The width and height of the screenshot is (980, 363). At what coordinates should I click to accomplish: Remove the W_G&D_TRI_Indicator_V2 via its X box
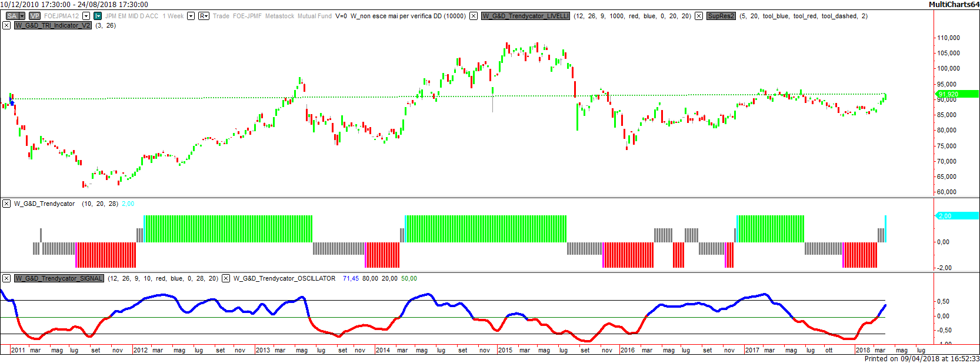point(6,25)
